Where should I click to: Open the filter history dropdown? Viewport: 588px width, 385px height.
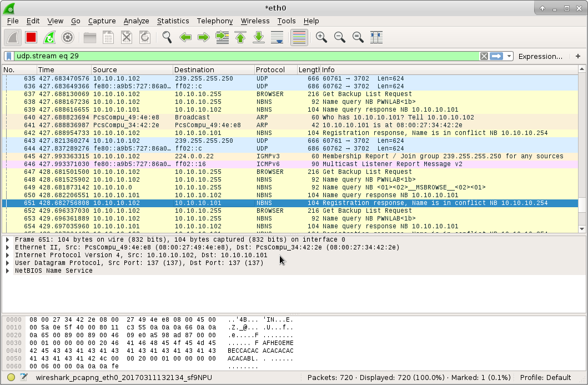[509, 56]
